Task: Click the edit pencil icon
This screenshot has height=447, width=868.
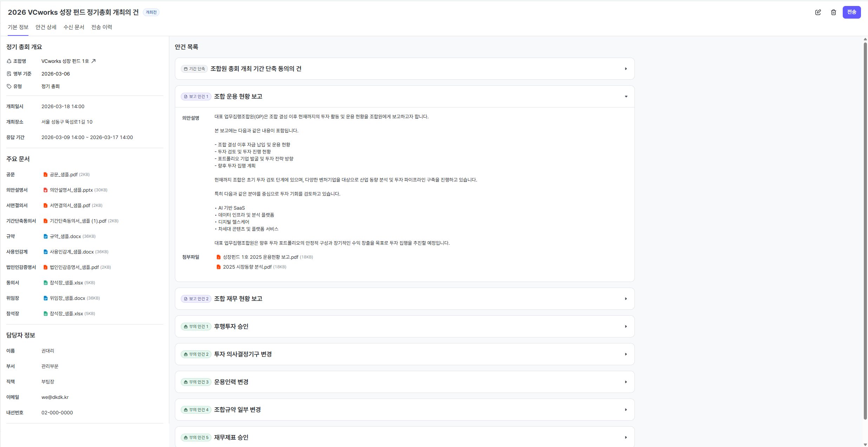Action: pos(818,12)
